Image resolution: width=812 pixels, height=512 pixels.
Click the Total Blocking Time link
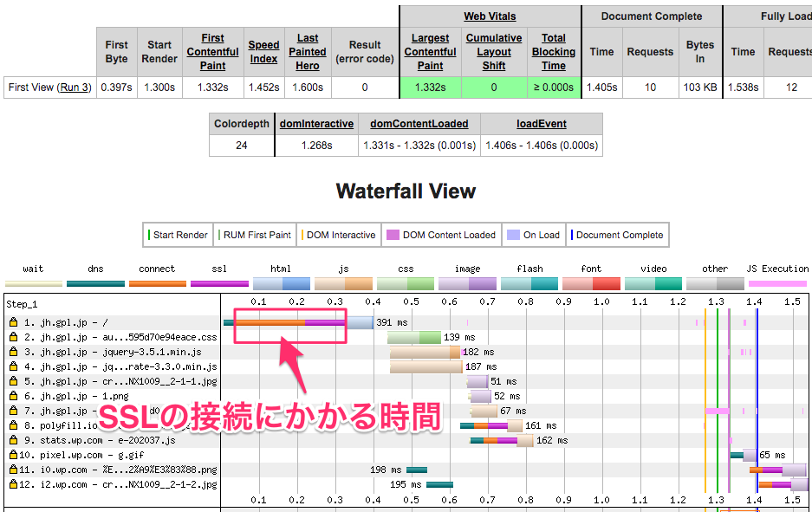coord(554,52)
